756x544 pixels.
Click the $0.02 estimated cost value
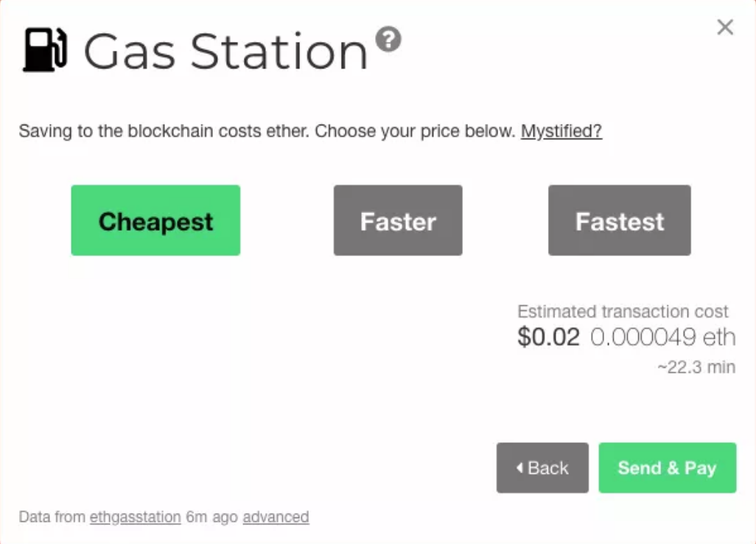[548, 337]
